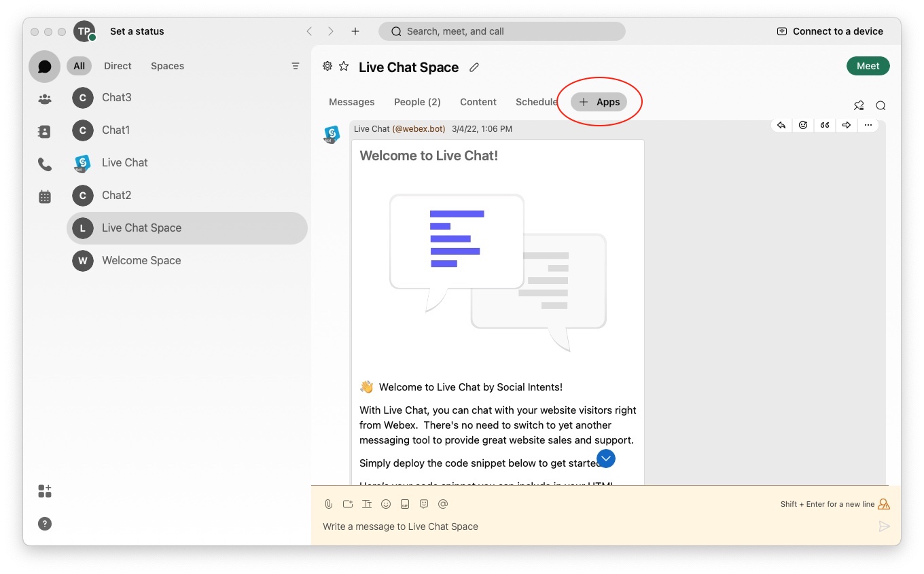
Task: Click the warning people icon in composer
Action: pos(884,504)
